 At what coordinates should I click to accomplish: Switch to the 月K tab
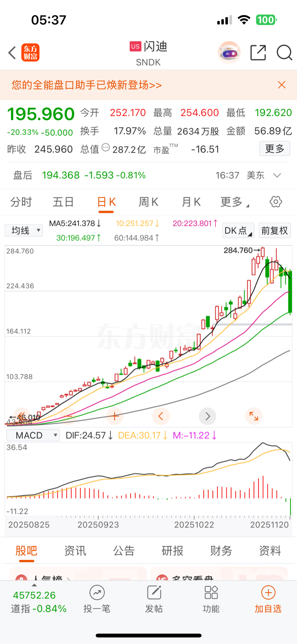click(191, 202)
